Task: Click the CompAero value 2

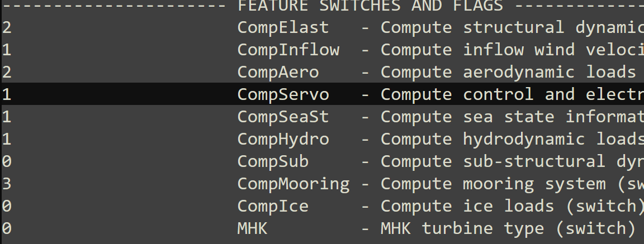Action: 6,72
